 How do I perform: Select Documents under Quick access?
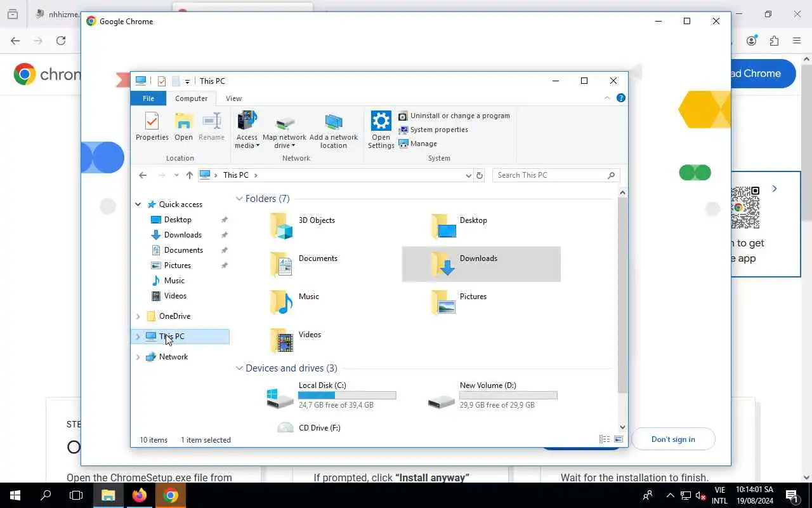[183, 250]
